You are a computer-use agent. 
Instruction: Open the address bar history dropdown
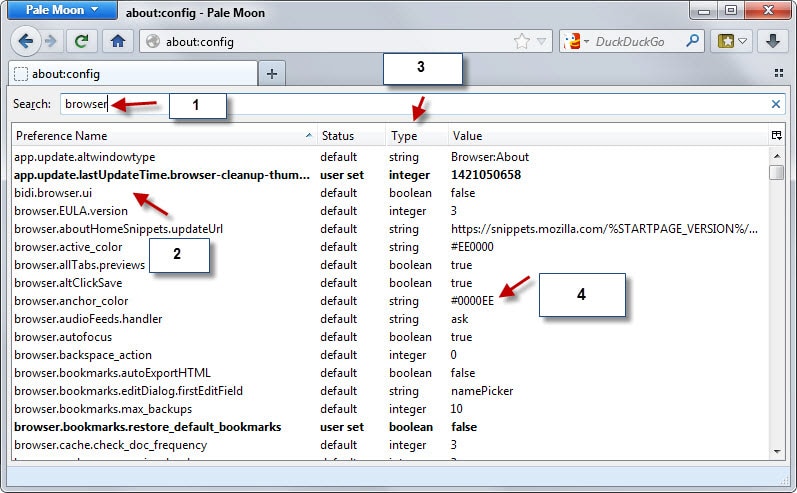(541, 41)
